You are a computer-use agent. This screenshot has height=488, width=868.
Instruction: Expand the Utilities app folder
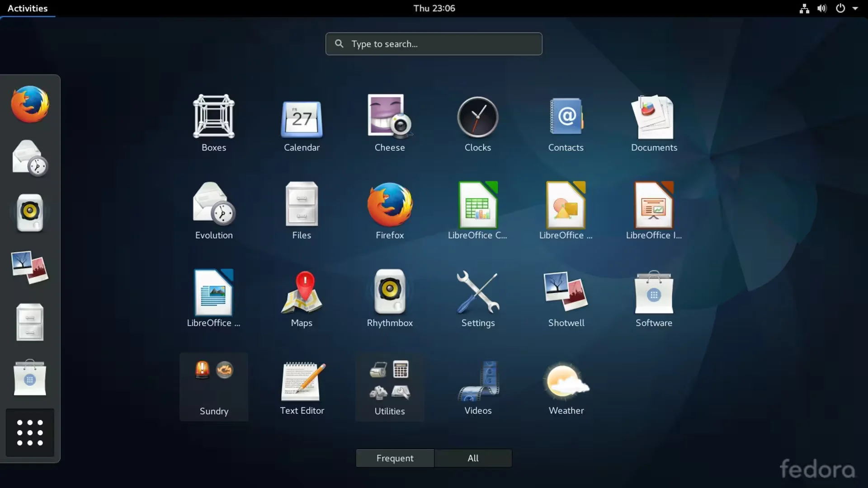(x=389, y=387)
